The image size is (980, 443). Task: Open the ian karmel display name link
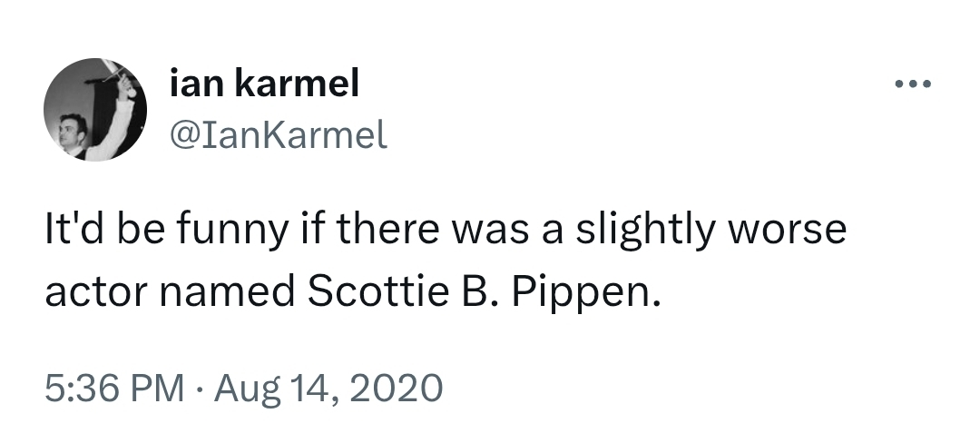265,84
